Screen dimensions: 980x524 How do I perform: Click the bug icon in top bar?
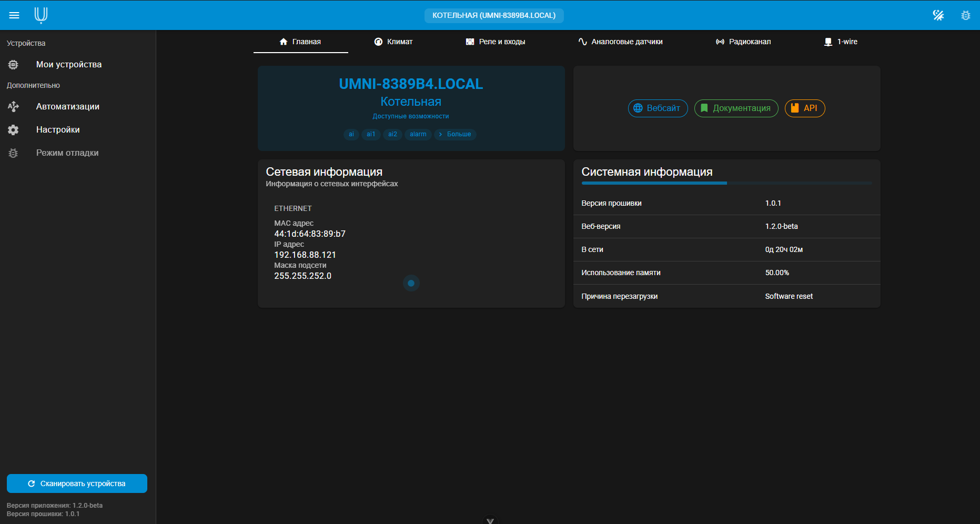click(966, 15)
